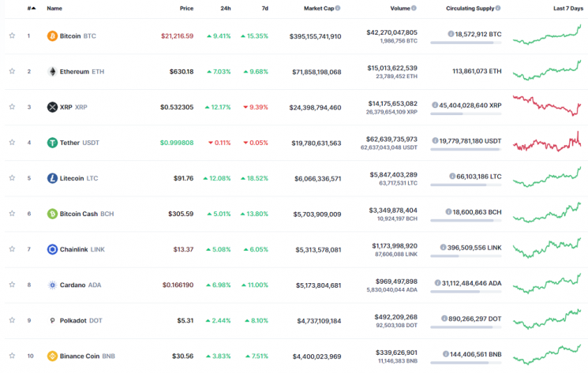Screen dimensions: 588x373
Task: Star Ethereum to add to watchlist
Action: point(12,71)
